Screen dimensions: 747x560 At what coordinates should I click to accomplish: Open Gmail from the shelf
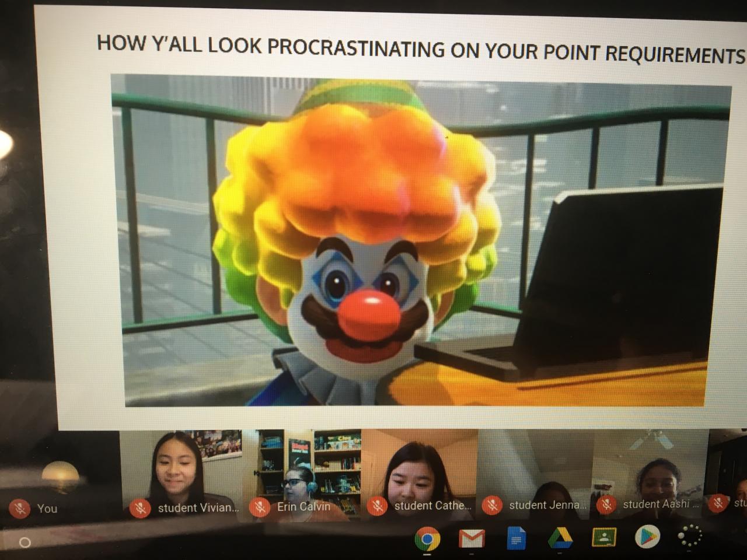pyautogui.click(x=472, y=538)
